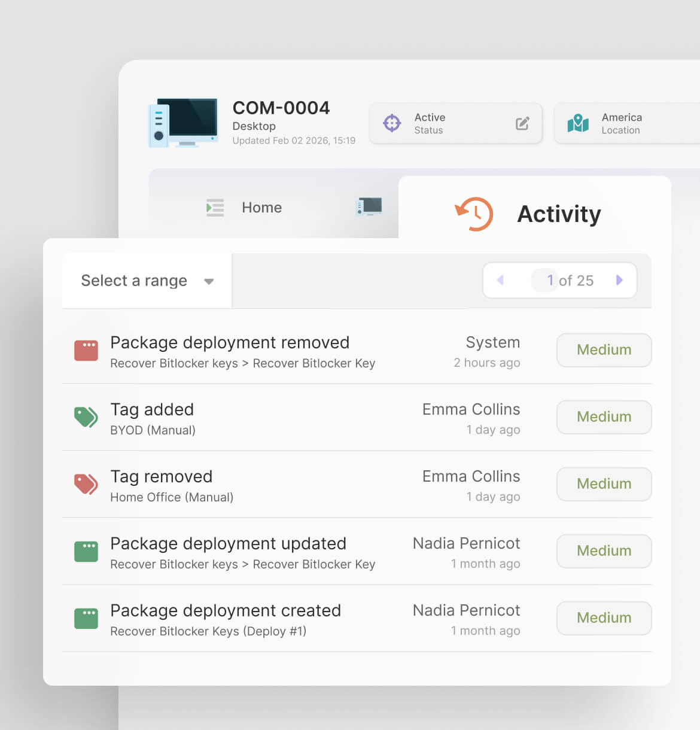Click '2 hours ago' timestamp

[x=487, y=363]
